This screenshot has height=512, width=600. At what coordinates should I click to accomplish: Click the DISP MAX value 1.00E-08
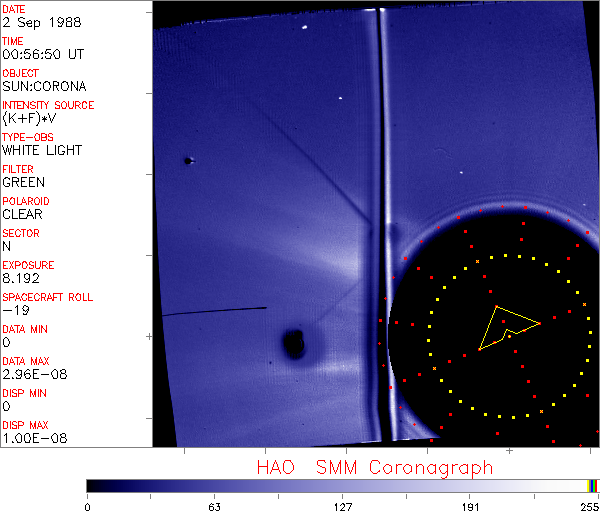[x=30, y=439]
